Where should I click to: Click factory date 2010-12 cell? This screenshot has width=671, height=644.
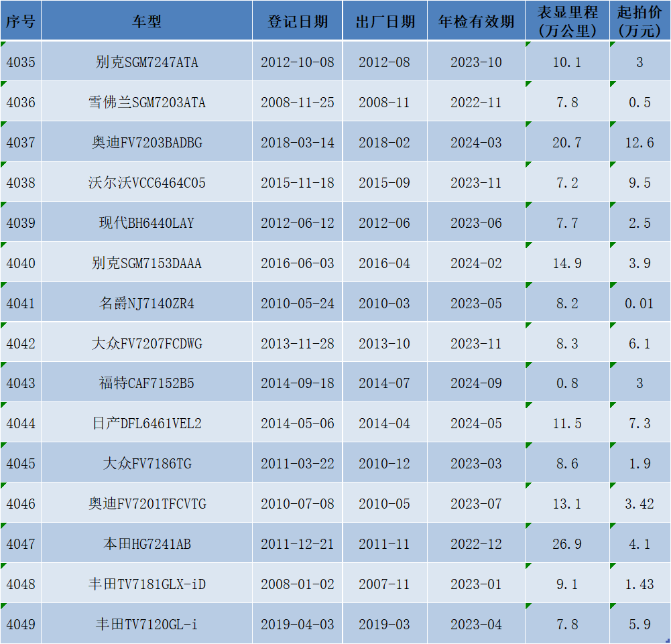[x=385, y=463]
